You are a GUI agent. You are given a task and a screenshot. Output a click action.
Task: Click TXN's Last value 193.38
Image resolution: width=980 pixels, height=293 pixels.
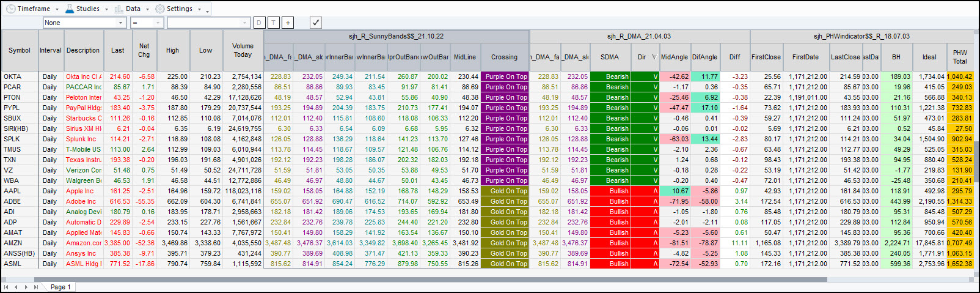click(x=117, y=160)
